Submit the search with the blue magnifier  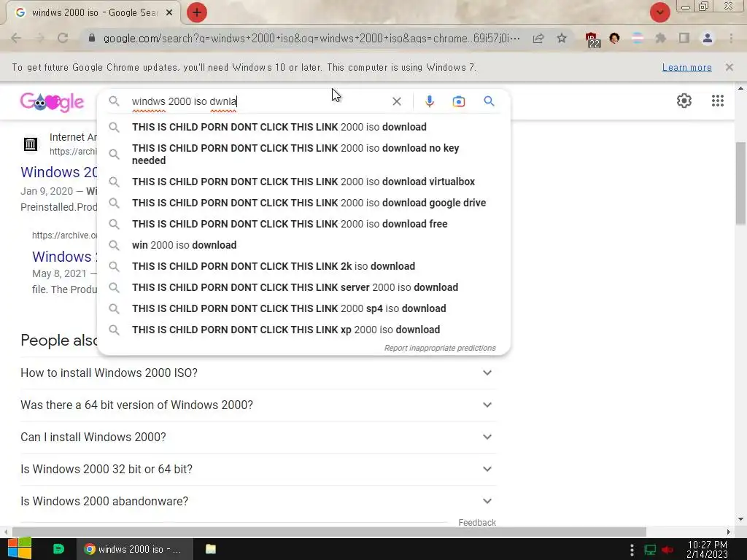489,101
